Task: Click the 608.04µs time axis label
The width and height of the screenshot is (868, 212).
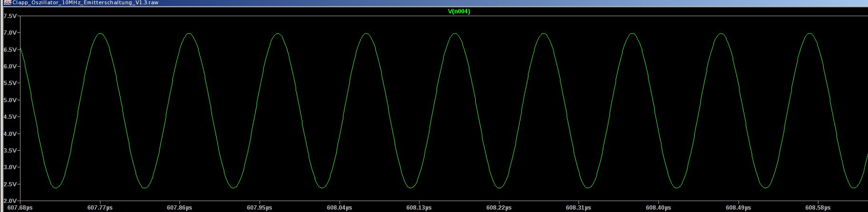Action: (x=339, y=208)
